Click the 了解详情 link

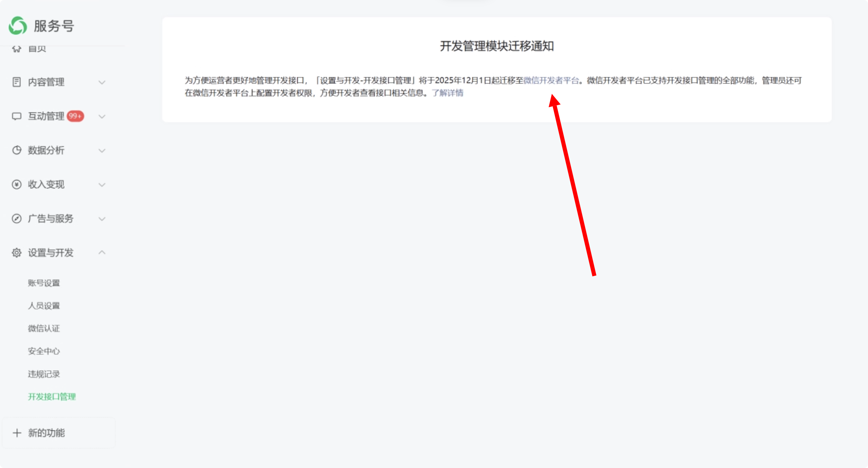click(x=447, y=93)
